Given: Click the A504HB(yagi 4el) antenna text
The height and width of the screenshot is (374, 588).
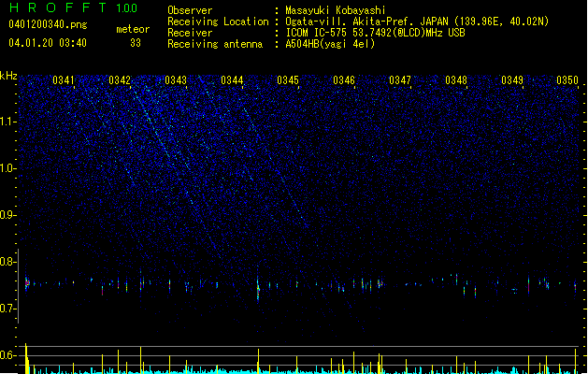Looking at the screenshot, I should pyautogui.click(x=330, y=44).
